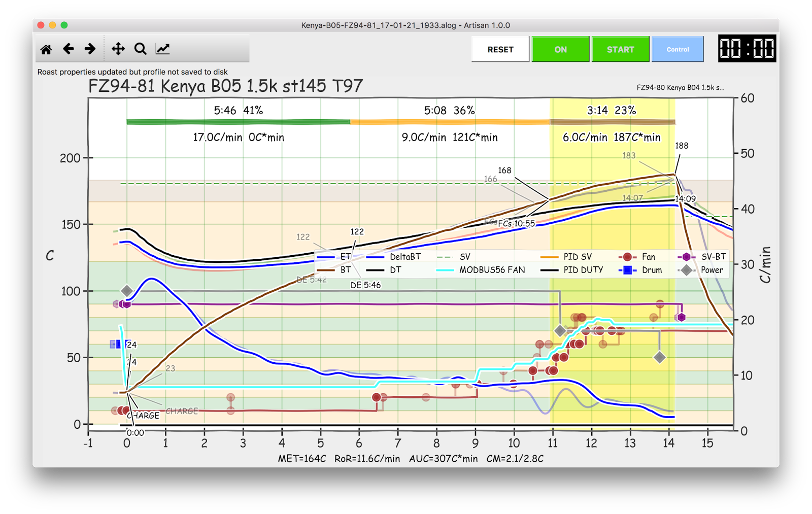812x514 pixels.
Task: Turn the ON button on
Action: click(560, 49)
